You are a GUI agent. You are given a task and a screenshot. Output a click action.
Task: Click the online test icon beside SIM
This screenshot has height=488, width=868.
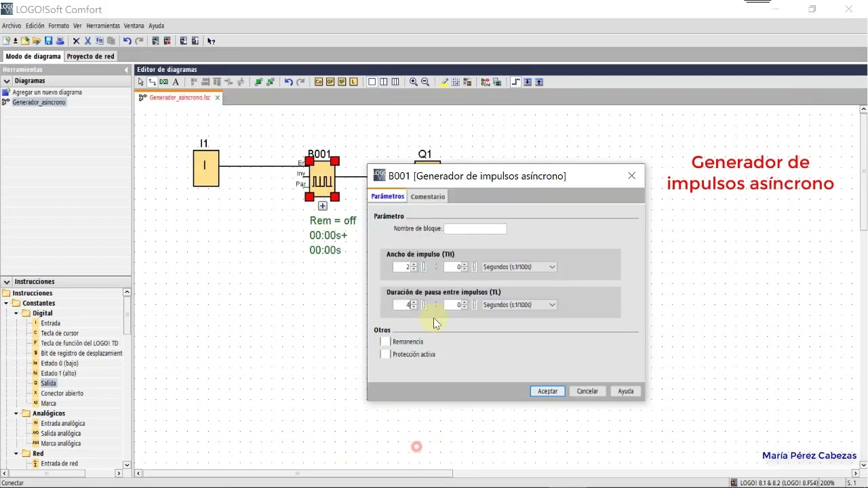pyautogui.click(x=497, y=82)
